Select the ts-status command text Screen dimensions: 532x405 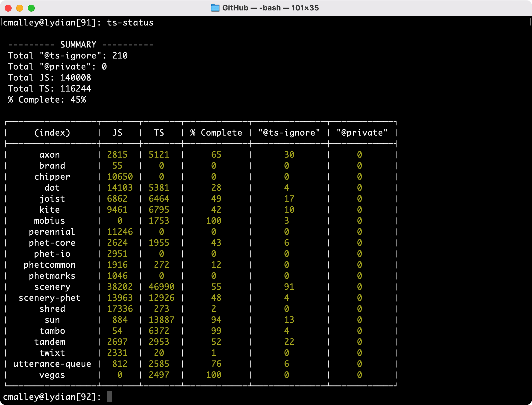[131, 23]
